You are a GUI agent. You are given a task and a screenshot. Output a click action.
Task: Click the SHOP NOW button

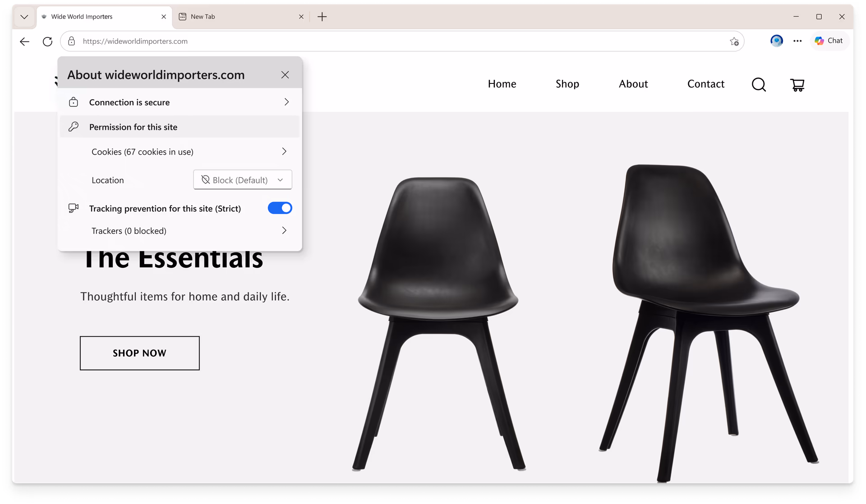pos(140,353)
